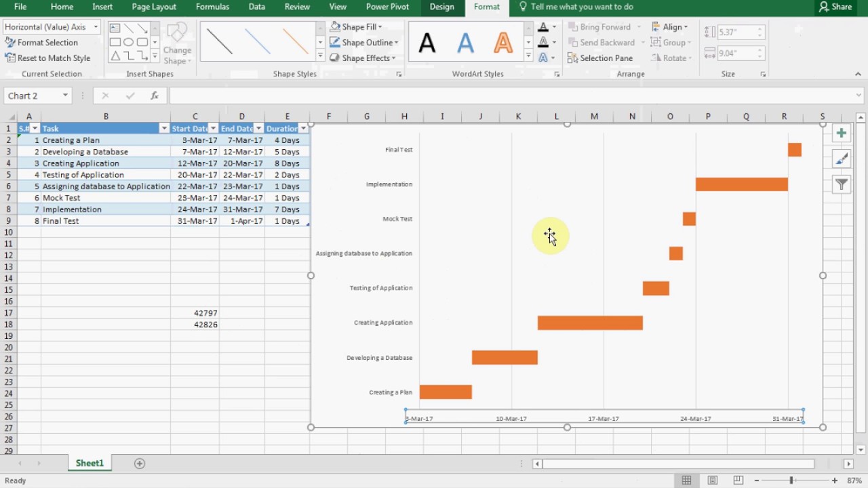Open the Shape Outline dropdown
The image size is (868, 488).
click(x=364, y=42)
